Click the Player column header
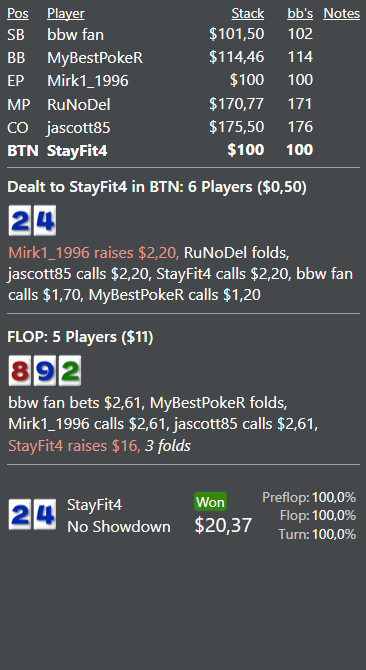Image resolution: width=366 pixels, height=670 pixels. tap(66, 14)
